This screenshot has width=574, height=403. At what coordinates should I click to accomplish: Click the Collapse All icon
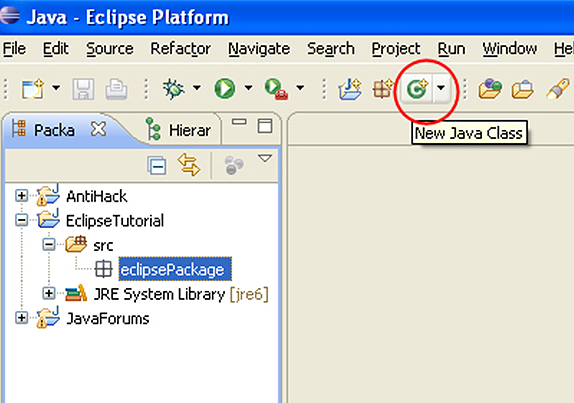(157, 165)
